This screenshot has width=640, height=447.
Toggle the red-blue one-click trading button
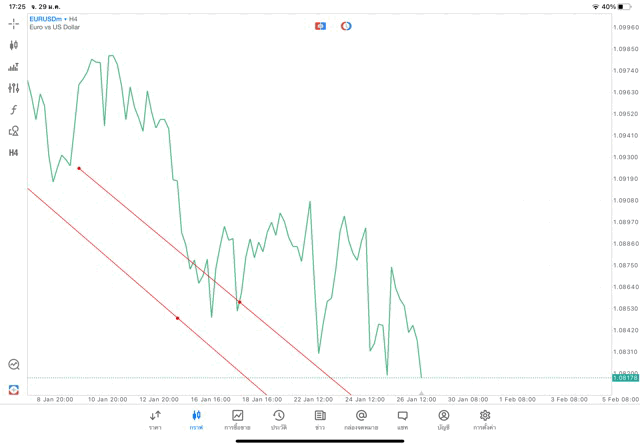pyautogui.click(x=320, y=25)
